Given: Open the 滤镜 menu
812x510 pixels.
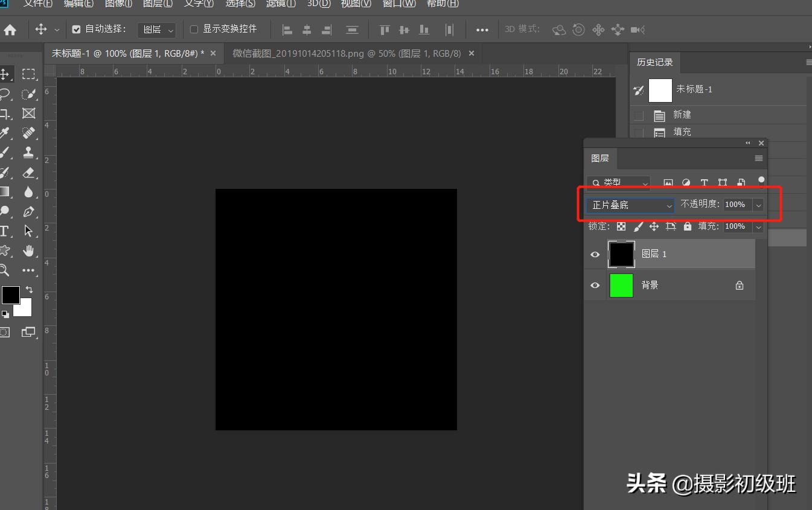Looking at the screenshot, I should (x=281, y=4).
